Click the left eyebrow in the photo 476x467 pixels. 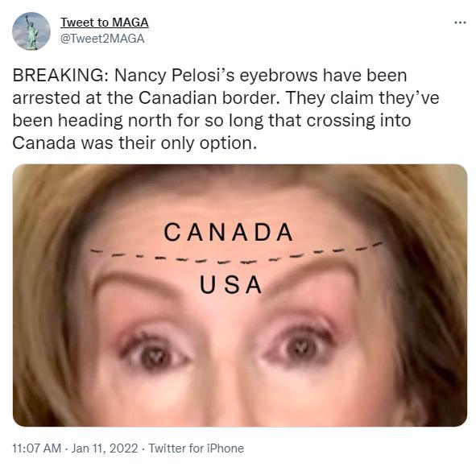pyautogui.click(x=134, y=283)
